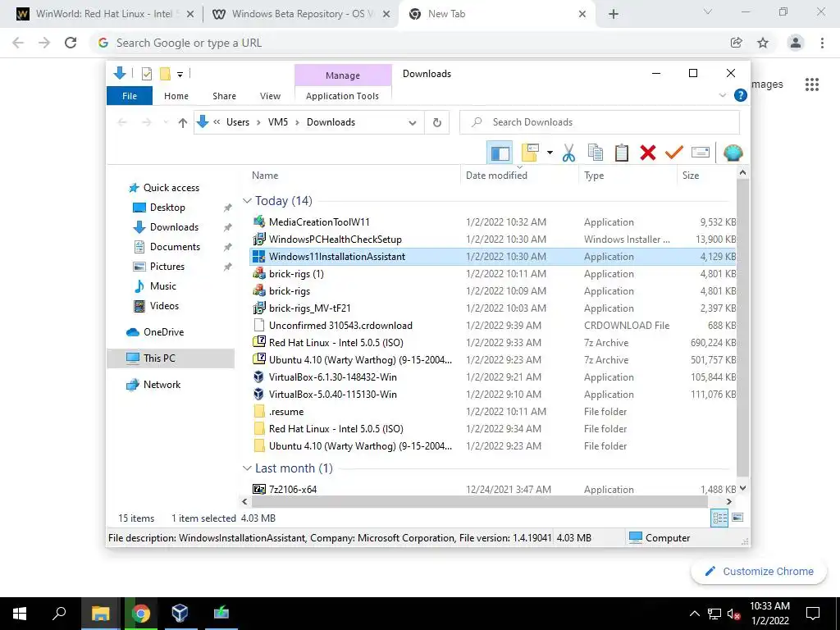Screen dimensions: 840x630
Task: Open Documents in the navigation pane
Action: 175,247
